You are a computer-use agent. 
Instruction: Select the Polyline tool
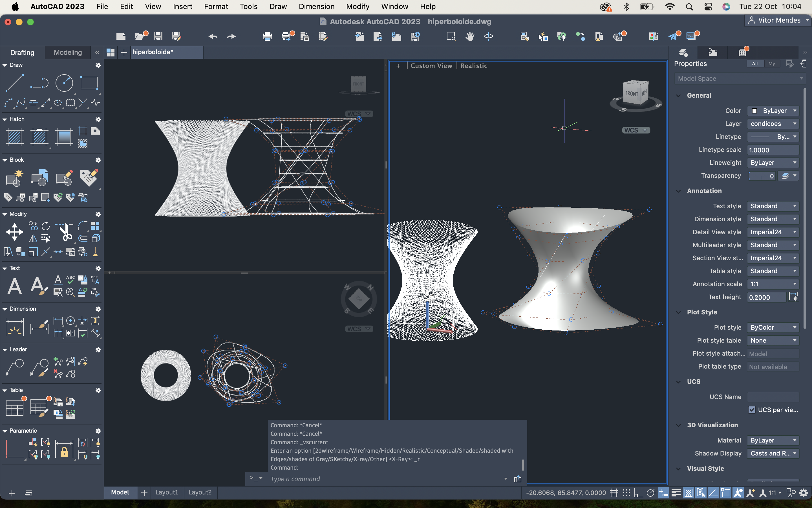[x=39, y=83]
